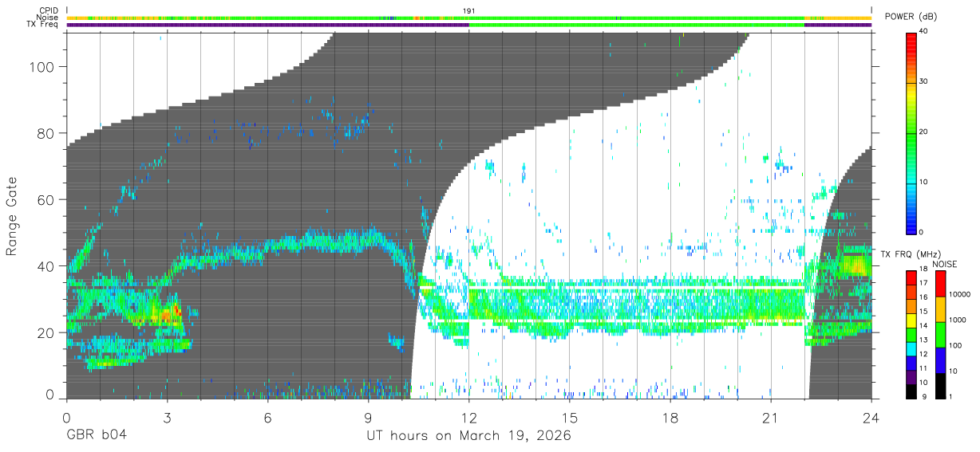Click UT hours axis tick '0'

(66, 417)
